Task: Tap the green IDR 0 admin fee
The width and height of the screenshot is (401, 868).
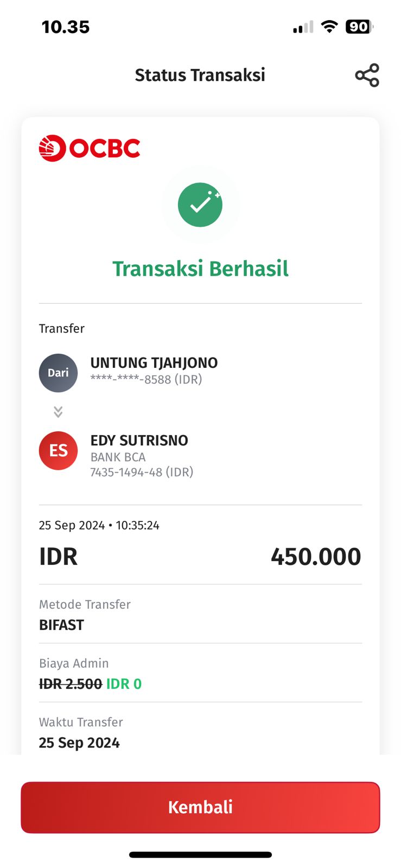Action: tap(124, 684)
